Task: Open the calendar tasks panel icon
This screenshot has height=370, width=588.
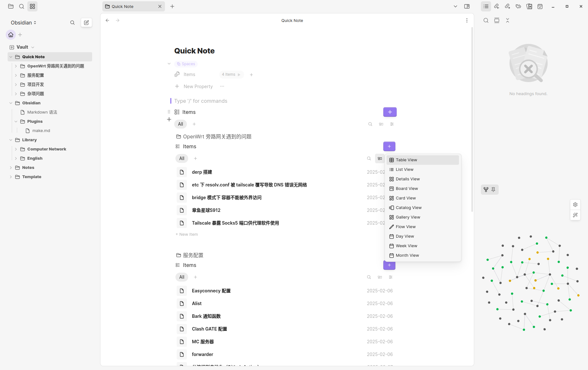Action: [540, 6]
